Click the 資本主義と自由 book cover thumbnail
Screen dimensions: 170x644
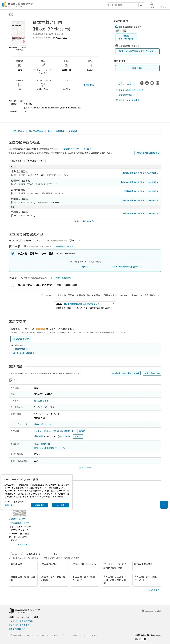pos(18,32)
